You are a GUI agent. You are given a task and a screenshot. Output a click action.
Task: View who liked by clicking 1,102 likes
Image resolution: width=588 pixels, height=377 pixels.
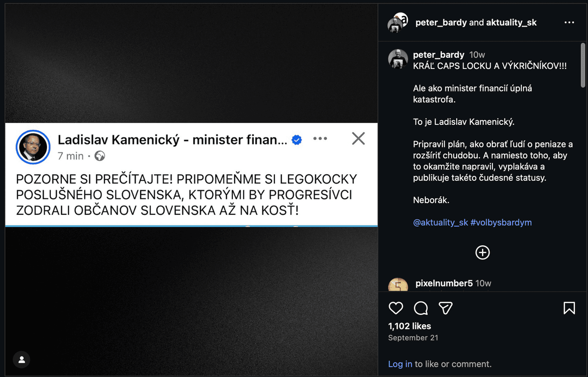tap(409, 326)
